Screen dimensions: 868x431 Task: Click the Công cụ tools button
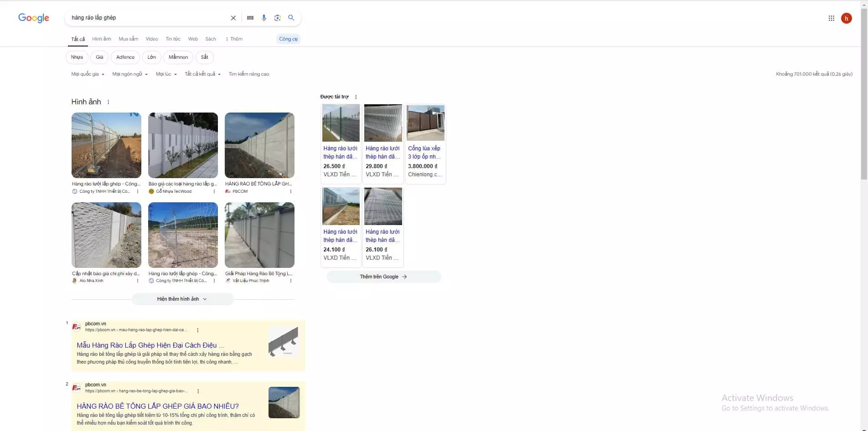(288, 39)
